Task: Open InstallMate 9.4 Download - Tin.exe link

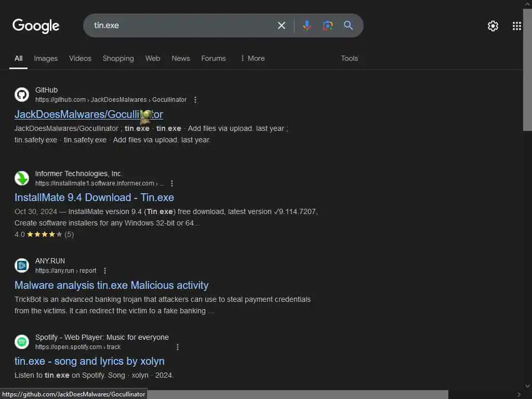Action: point(94,197)
